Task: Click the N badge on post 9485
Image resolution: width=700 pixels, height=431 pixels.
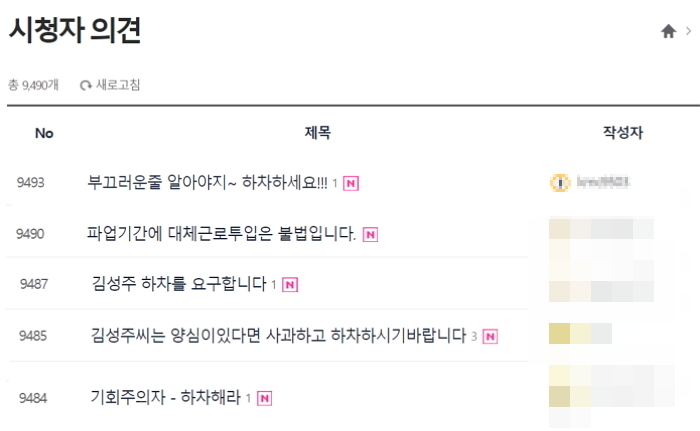Action: pos(490,337)
